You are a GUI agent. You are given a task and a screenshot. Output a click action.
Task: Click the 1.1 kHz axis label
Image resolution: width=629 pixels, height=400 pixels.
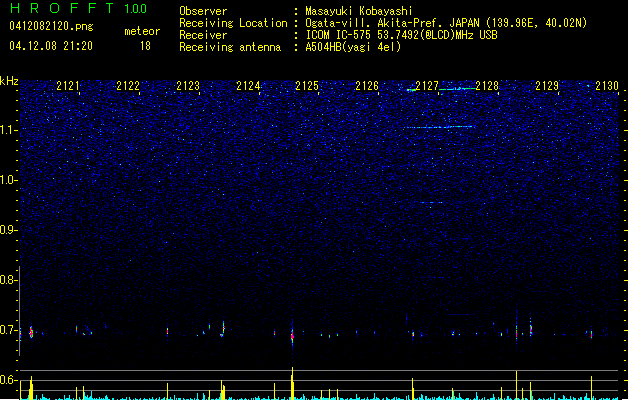pos(8,130)
